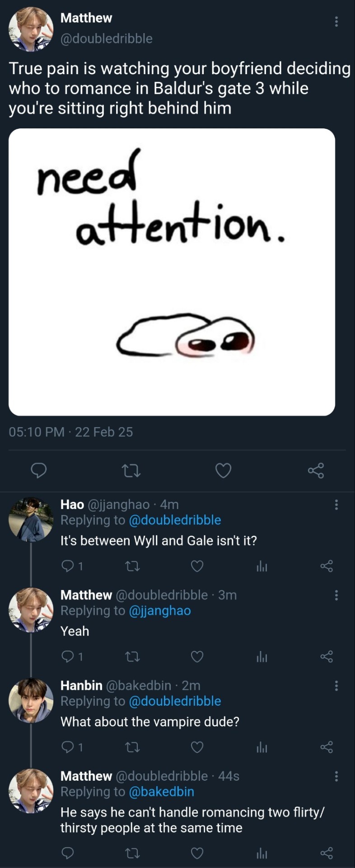Retweet Hanbin's vampire dude reply
Viewport: 355px width, 868px height.
(x=132, y=747)
